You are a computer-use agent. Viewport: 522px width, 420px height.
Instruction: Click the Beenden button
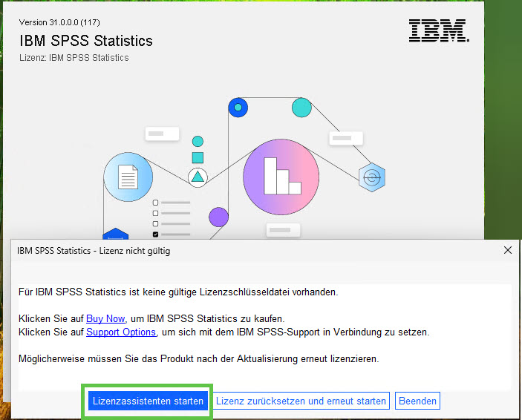click(x=418, y=401)
